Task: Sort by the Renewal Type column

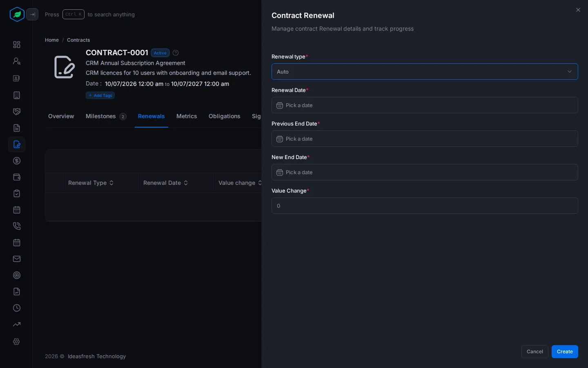Action: (x=91, y=183)
